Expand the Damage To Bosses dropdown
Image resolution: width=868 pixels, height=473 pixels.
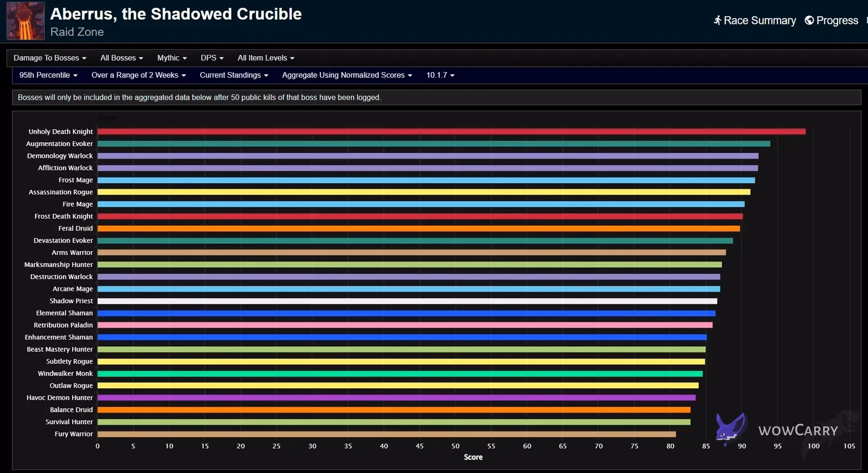(x=50, y=58)
